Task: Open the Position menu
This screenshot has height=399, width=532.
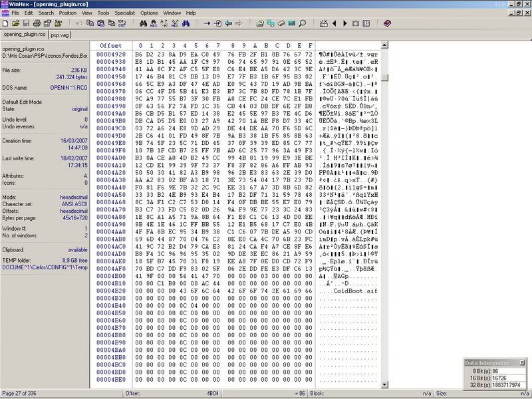Action: (68, 13)
